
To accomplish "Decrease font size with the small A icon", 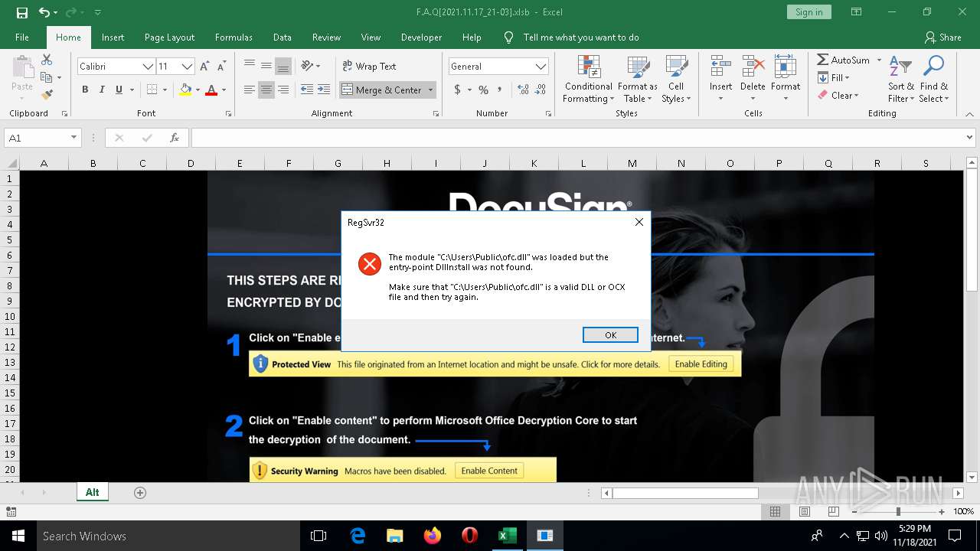I will [220, 67].
